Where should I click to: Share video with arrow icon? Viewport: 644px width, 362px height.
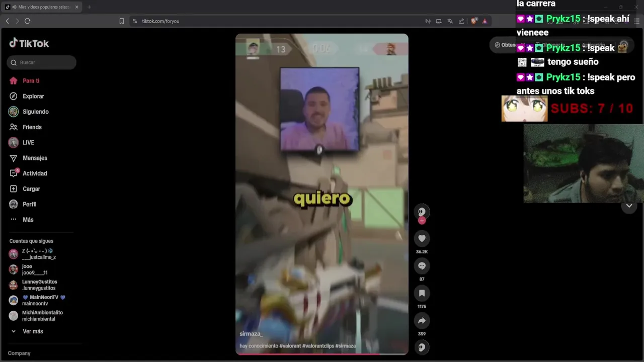(422, 320)
